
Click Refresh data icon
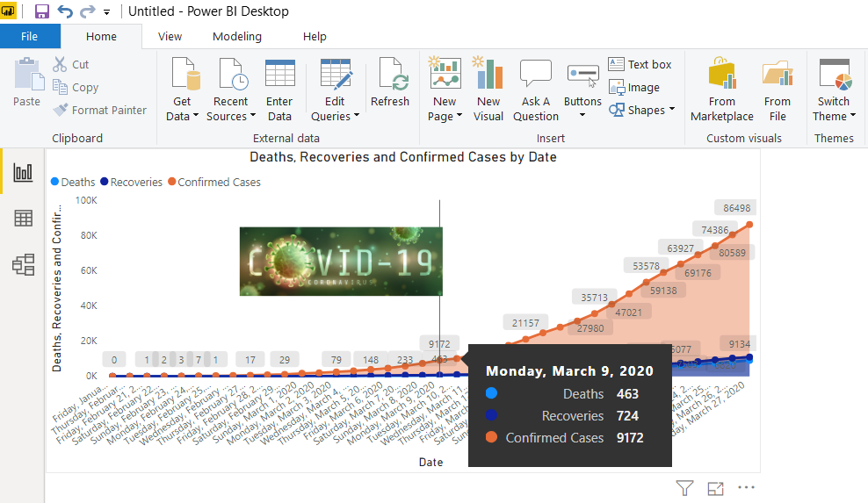coord(393,73)
